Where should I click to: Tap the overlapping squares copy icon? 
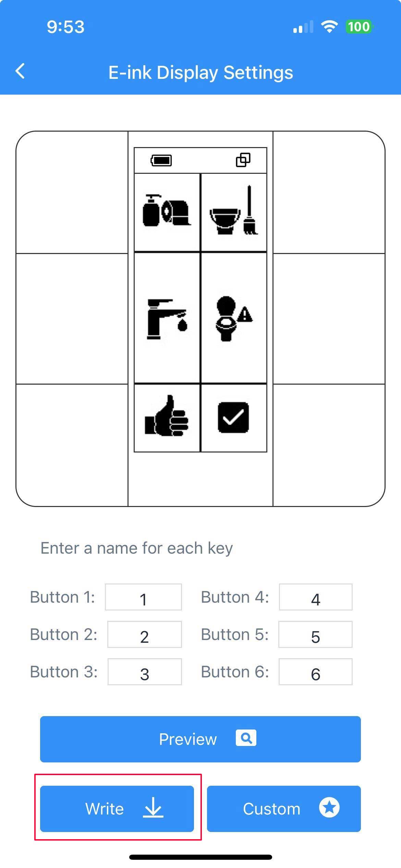tap(243, 160)
